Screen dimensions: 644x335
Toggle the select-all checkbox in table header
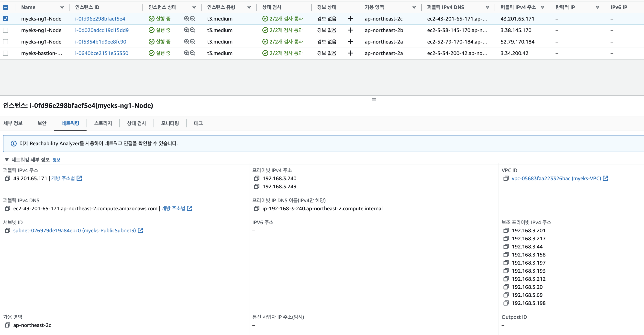coord(5,7)
